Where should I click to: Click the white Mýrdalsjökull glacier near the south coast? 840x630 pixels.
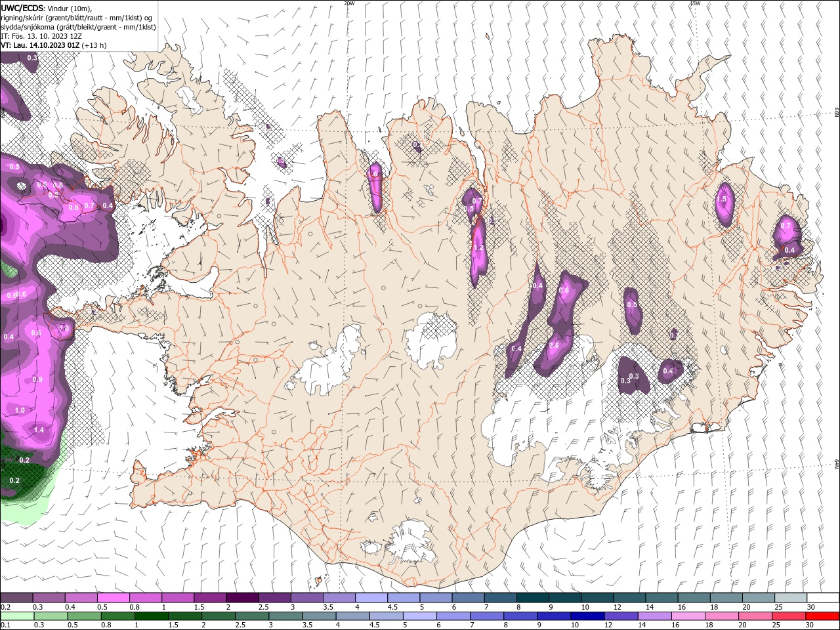tap(412, 541)
